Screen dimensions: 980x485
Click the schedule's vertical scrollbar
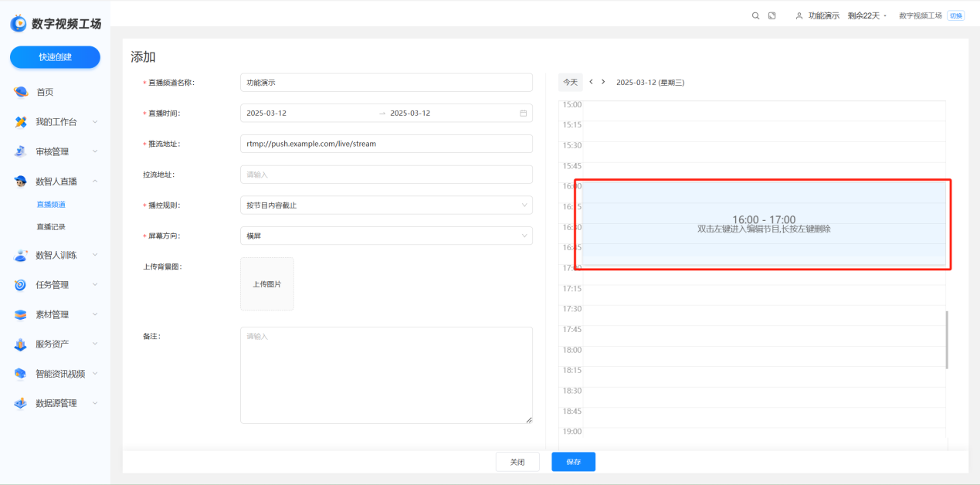pyautogui.click(x=947, y=340)
